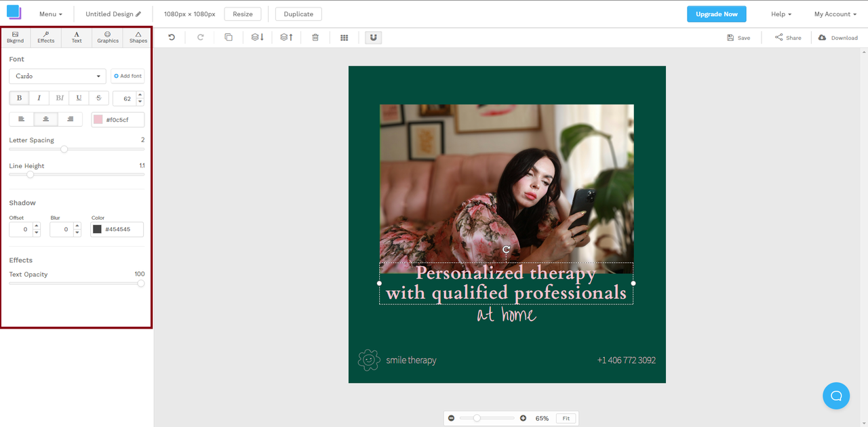Screen dimensions: 868x427
Task: Click the rotate handle above the text box
Action: pos(506,249)
